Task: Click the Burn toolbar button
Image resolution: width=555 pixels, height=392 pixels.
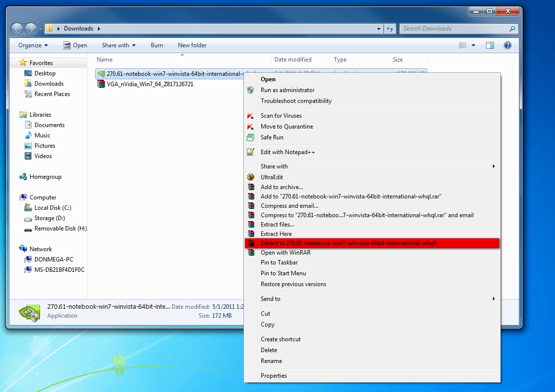Action: tap(157, 45)
